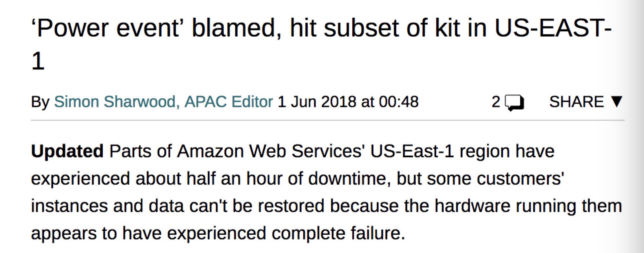Screen dimensions: 644x253
Task: Click the APAC Editor link text
Action: (x=229, y=102)
